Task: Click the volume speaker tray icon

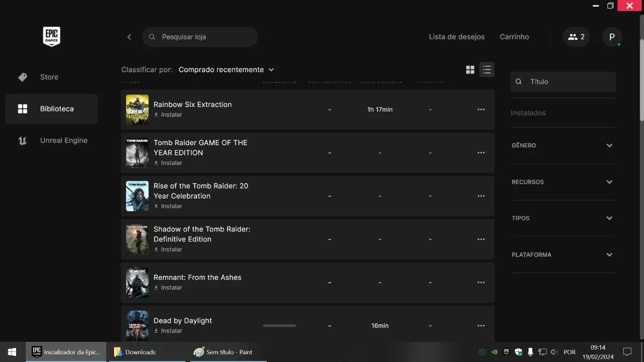Action: tap(554, 352)
